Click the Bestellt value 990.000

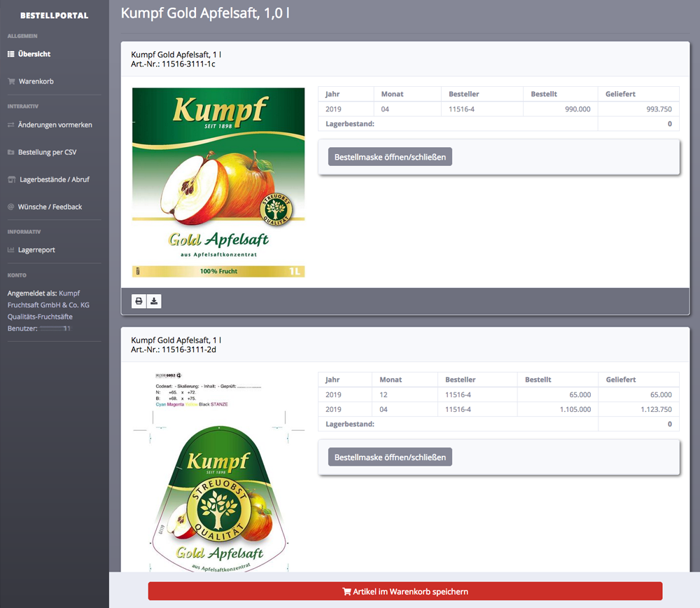click(577, 109)
